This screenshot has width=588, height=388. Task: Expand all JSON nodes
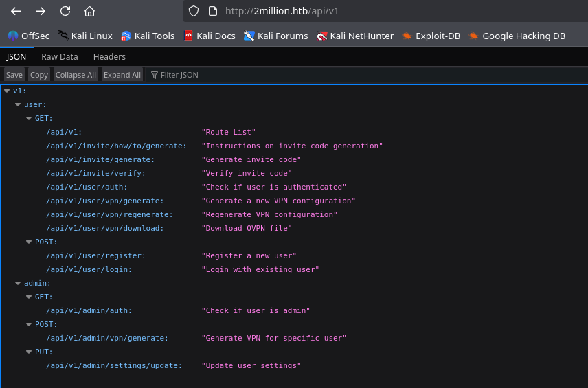coord(122,75)
